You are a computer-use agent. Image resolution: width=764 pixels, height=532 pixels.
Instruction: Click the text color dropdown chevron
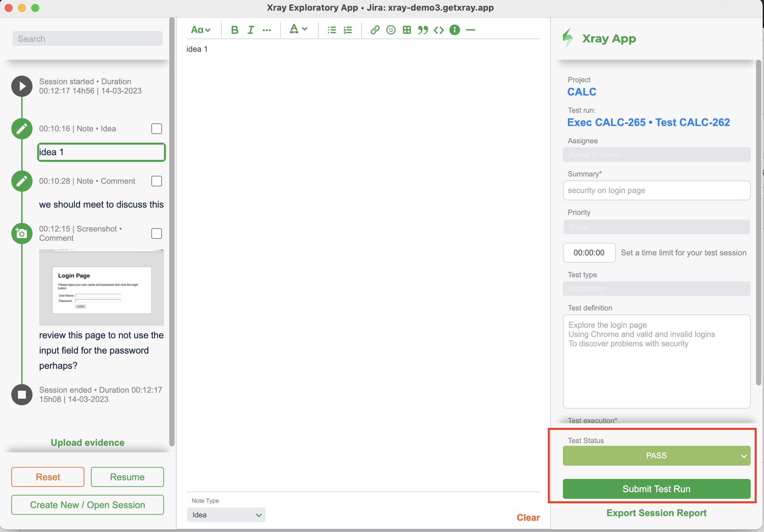(304, 29)
